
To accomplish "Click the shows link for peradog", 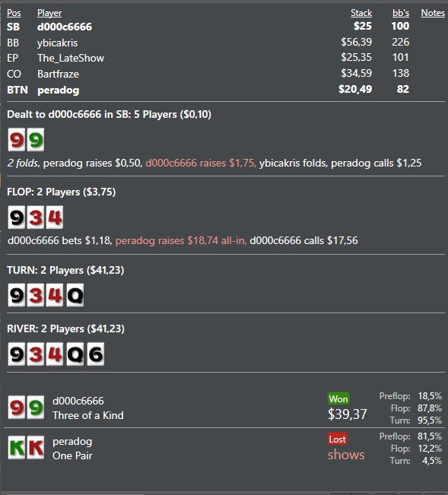I will click(346, 455).
